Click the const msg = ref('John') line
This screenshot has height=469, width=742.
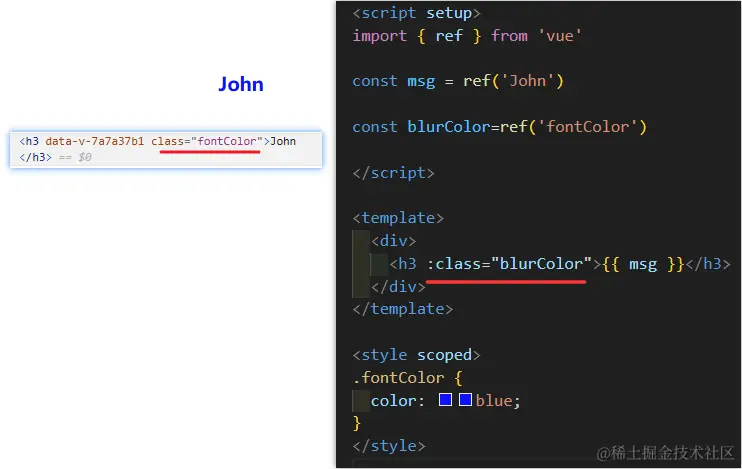point(458,81)
